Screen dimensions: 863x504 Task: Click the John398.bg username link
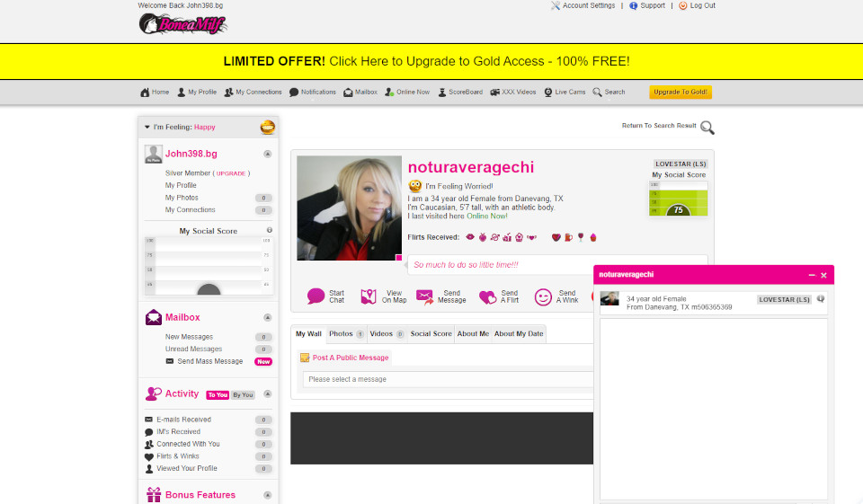[x=191, y=154]
